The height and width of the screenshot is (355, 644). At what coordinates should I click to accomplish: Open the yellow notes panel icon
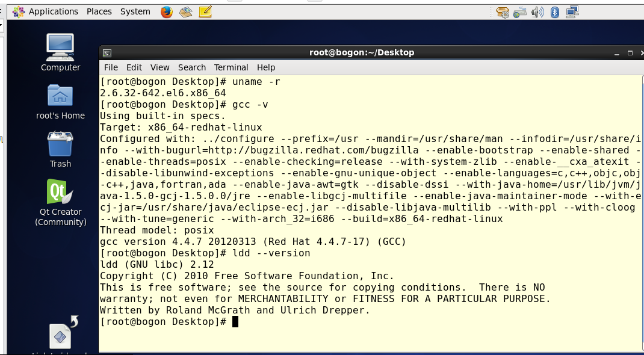[205, 11]
